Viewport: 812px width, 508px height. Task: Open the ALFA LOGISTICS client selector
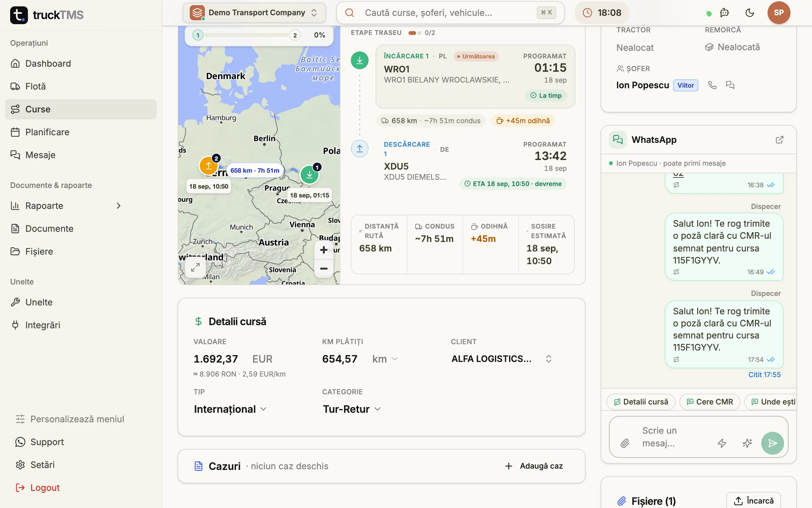click(501, 359)
